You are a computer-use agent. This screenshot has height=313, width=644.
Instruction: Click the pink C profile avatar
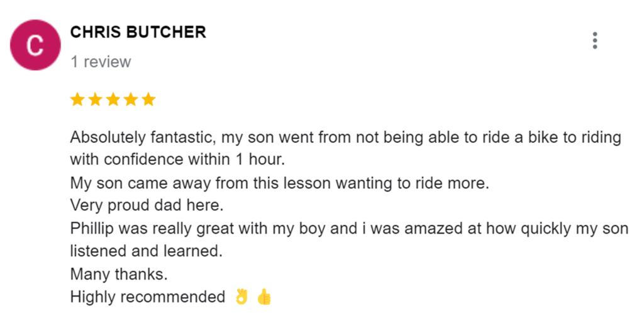pos(36,45)
